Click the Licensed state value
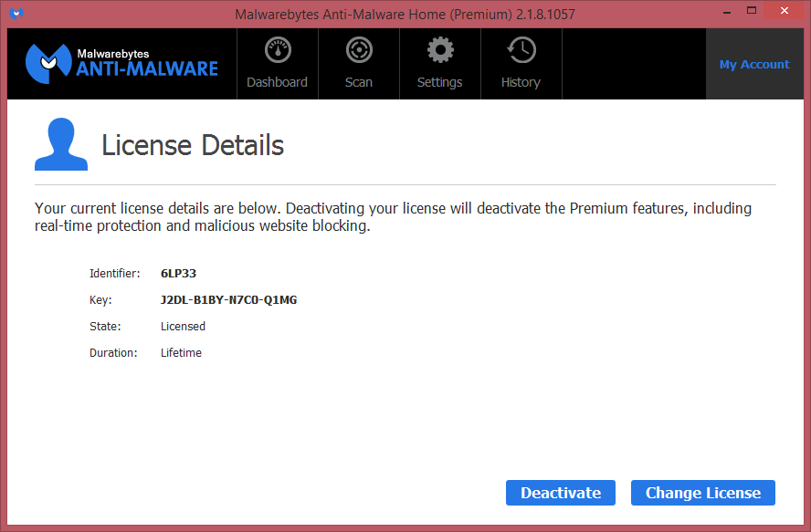The image size is (811, 532). click(x=183, y=326)
